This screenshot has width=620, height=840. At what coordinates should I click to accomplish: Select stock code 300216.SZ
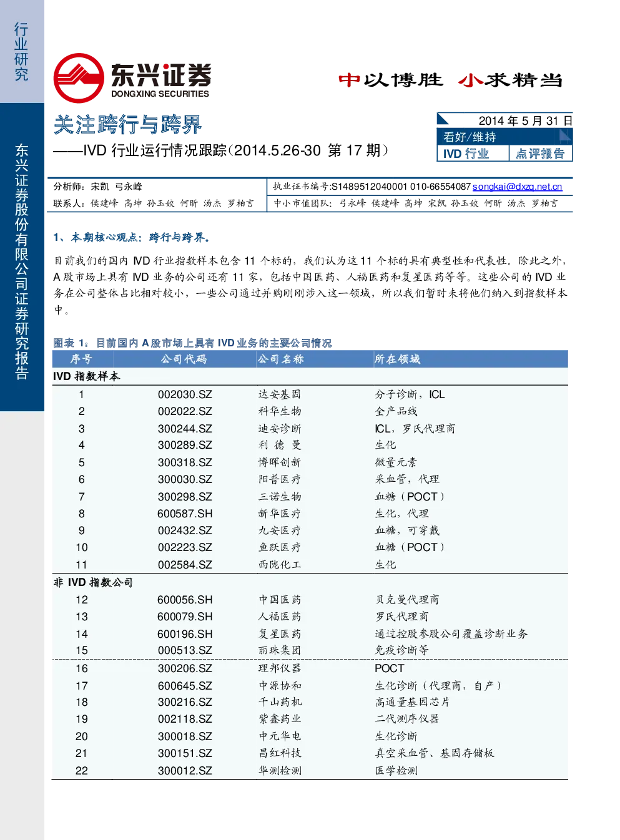tap(185, 702)
